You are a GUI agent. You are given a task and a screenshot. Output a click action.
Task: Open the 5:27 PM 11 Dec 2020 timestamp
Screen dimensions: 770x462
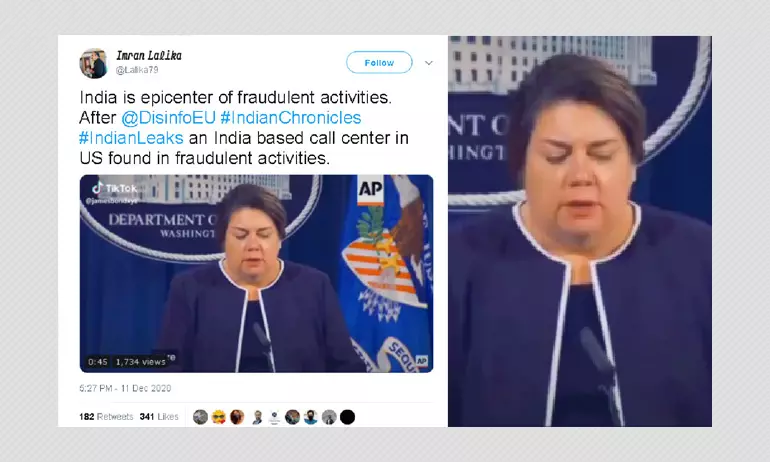125,388
